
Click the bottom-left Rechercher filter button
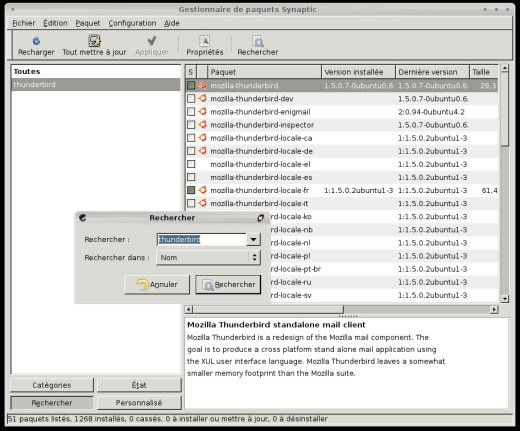pyautogui.click(x=52, y=403)
